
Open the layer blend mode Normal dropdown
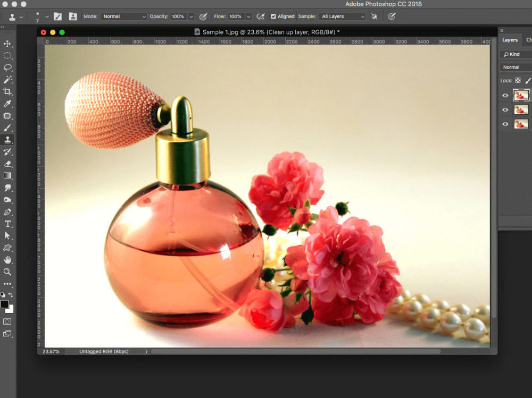[516, 67]
